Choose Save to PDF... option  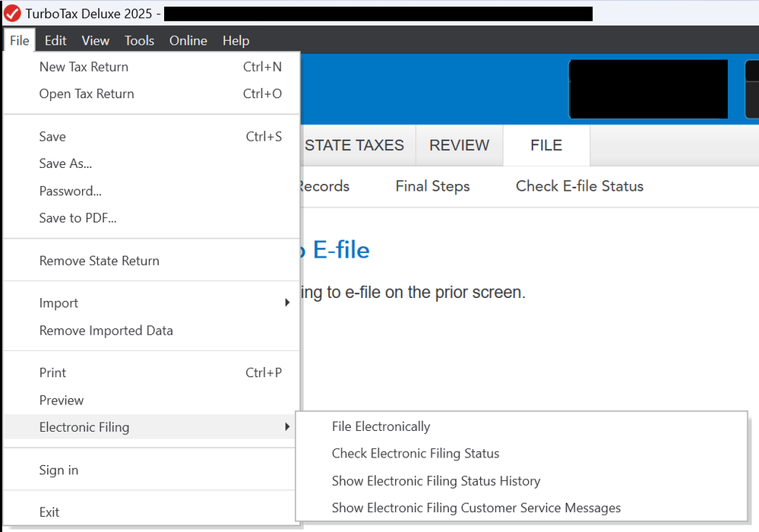(x=77, y=218)
